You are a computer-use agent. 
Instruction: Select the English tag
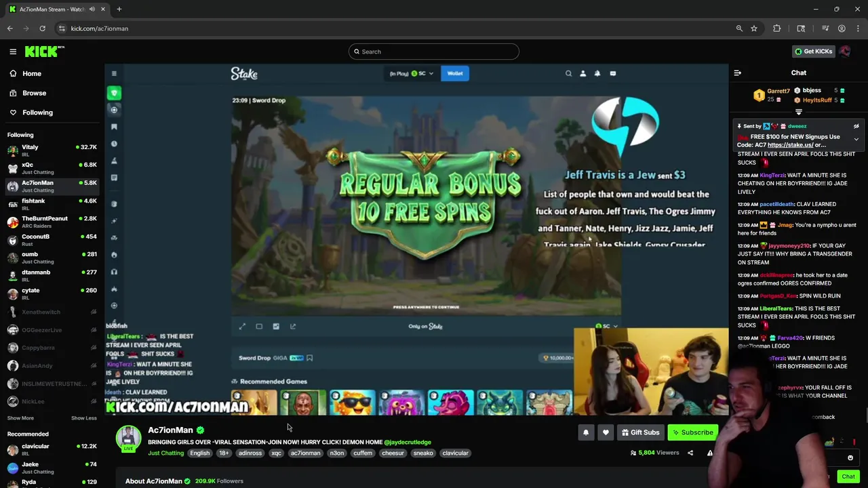pyautogui.click(x=199, y=453)
